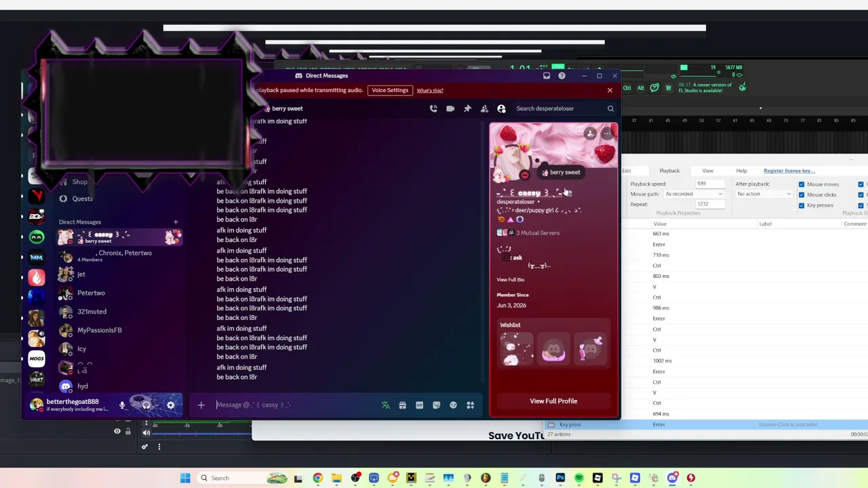Open the apps launcher icon in message bar
The width and height of the screenshot is (868, 488).
click(470, 405)
